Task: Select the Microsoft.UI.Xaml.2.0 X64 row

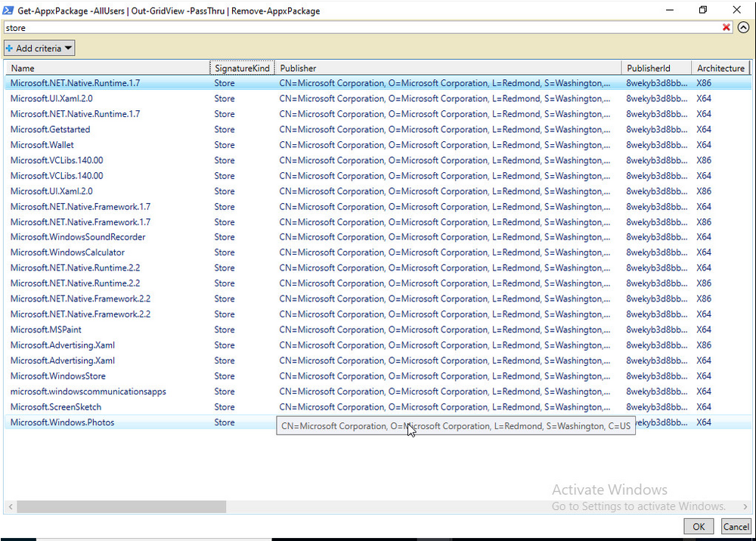Action: point(378,98)
